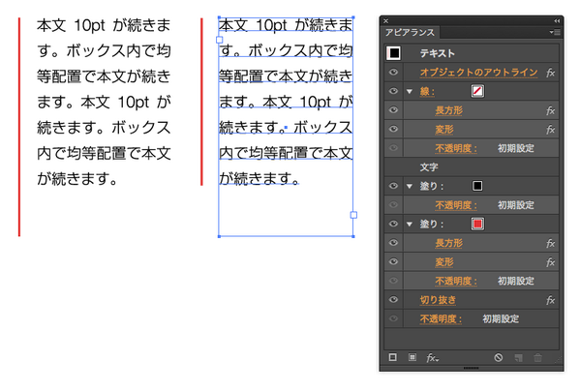Screen dimensions: 580x392
Task: Open the 長方形 effect under 線
Action: tap(448, 110)
